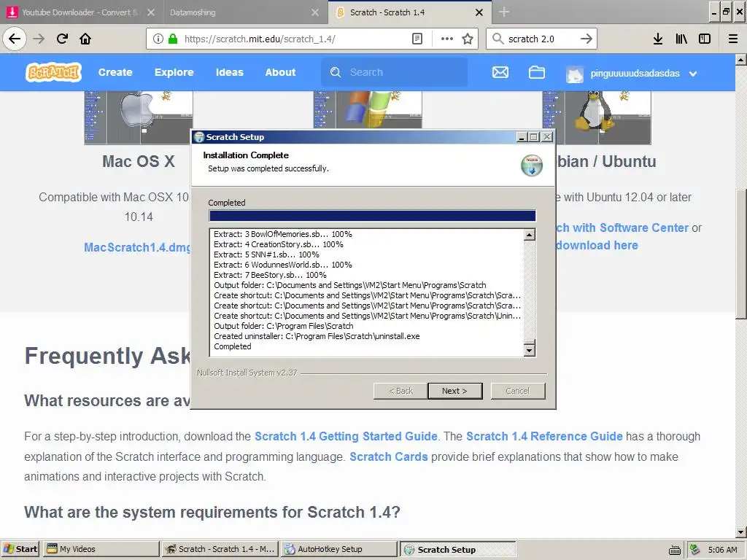
Task: Toggle reader view icon in address bar
Action: pos(417,39)
